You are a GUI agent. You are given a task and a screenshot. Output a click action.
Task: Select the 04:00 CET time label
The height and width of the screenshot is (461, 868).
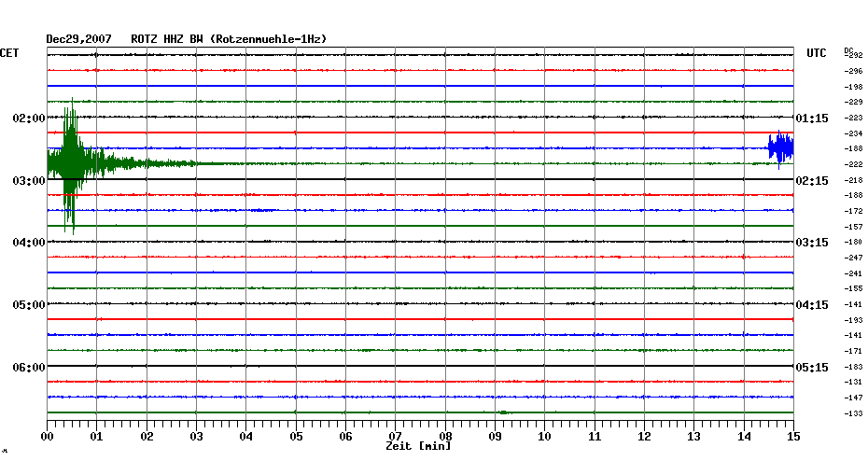[x=29, y=243]
